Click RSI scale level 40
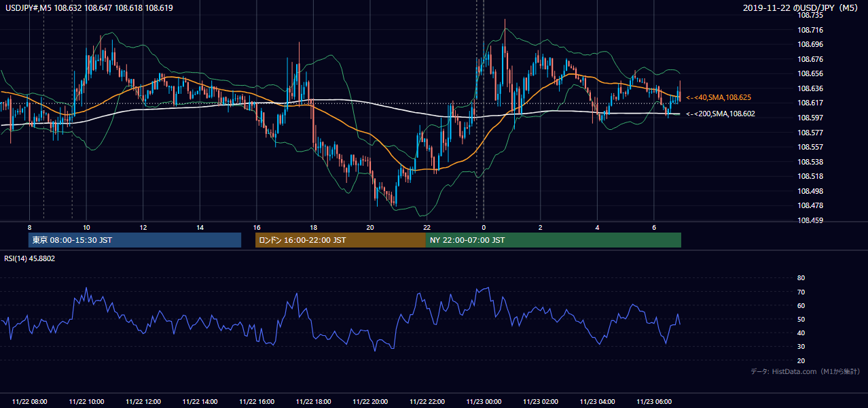This screenshot has width=868, height=408. pyautogui.click(x=801, y=333)
